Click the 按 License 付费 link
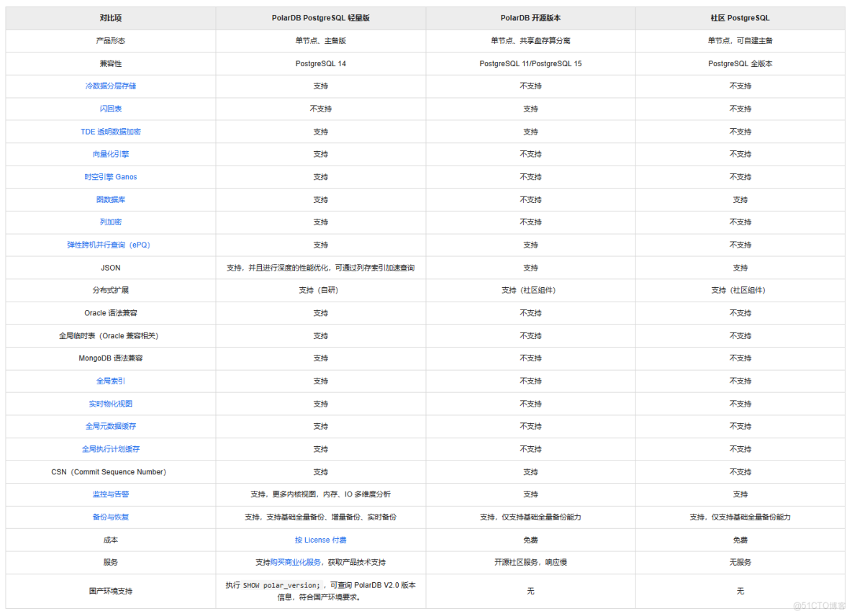The image size is (852, 616). [x=320, y=540]
